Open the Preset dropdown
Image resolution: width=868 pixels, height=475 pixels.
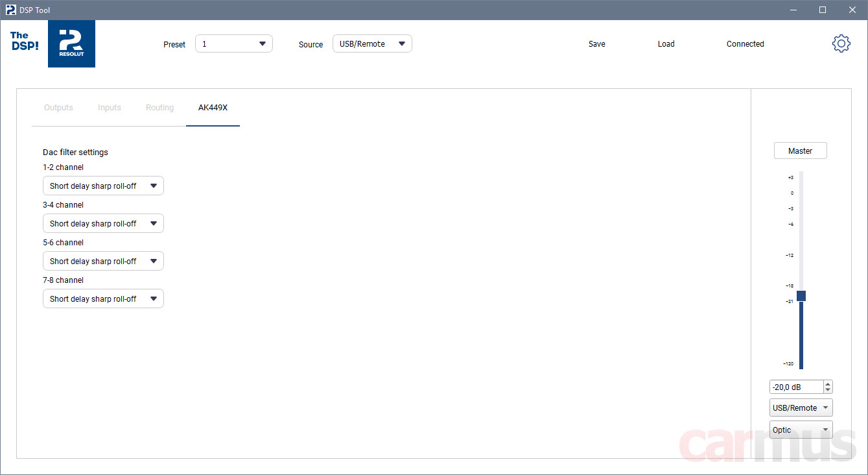tap(234, 43)
